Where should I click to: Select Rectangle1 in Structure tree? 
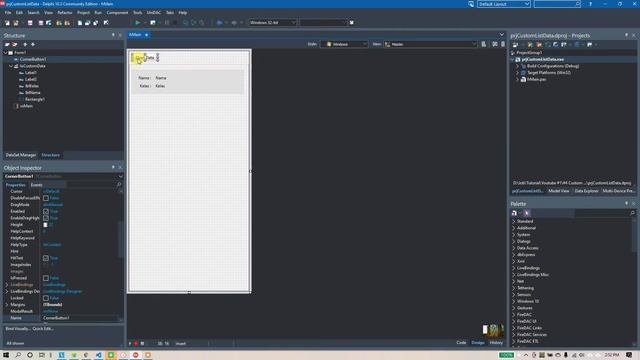click(x=35, y=99)
